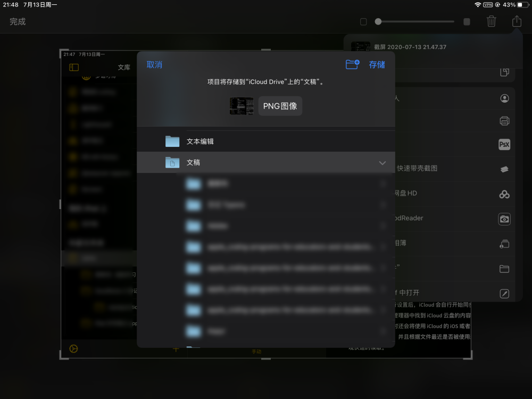Tap the camera icon beside the Reader row
The image size is (532, 399).
(x=504, y=219)
